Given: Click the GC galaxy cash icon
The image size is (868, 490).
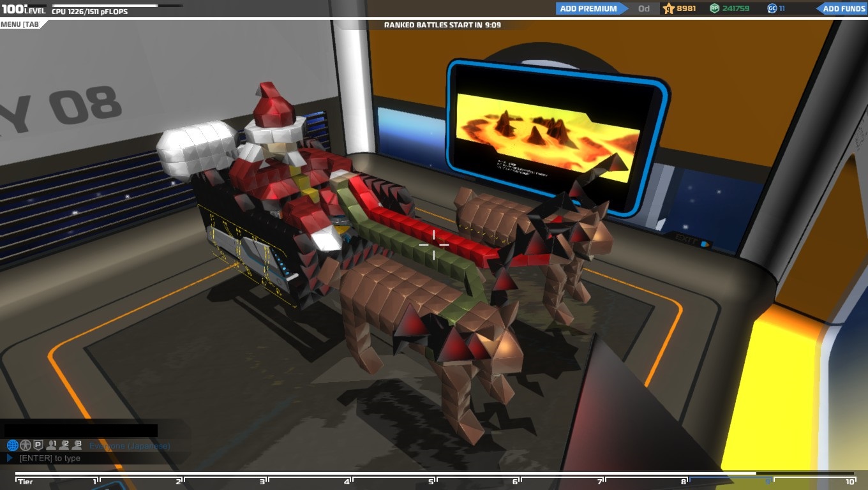Looking at the screenshot, I should (772, 8).
